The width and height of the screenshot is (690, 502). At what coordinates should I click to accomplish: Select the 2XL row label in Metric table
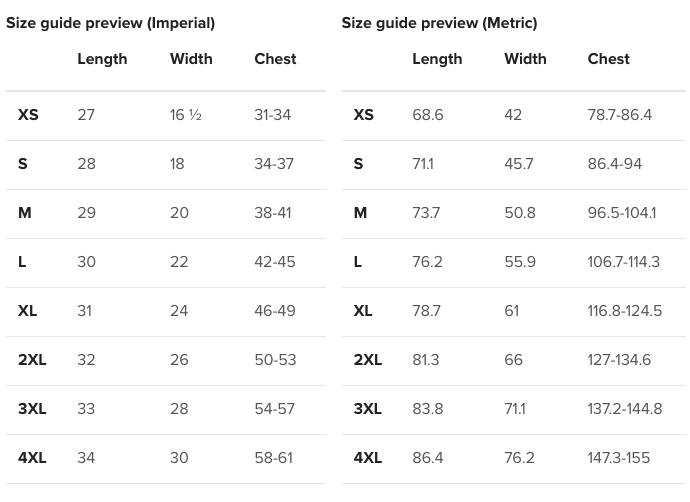(x=367, y=360)
